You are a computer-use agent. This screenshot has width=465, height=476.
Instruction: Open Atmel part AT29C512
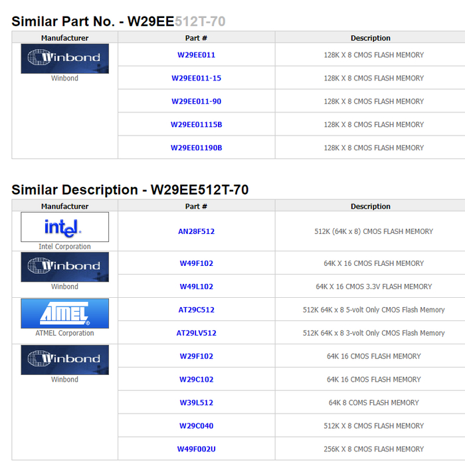[196, 310]
